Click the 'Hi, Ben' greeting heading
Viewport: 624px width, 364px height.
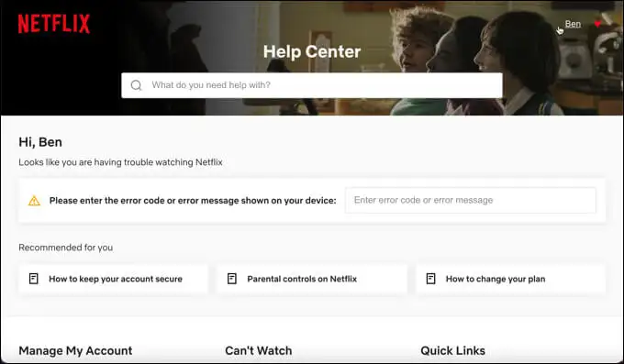40,142
